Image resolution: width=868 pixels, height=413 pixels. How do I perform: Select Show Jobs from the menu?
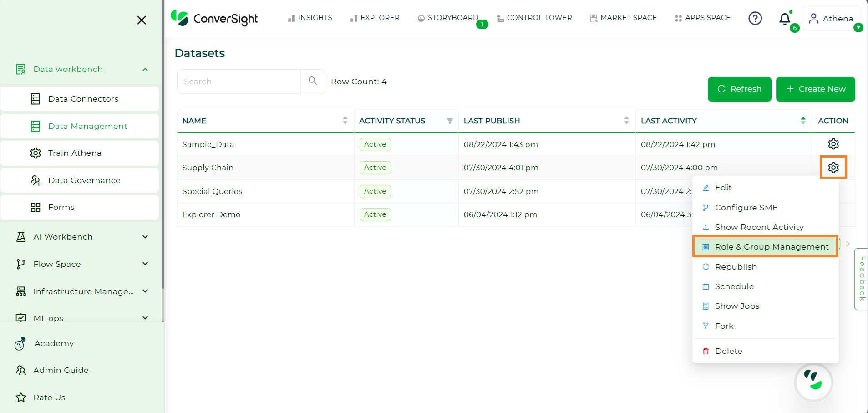(x=765, y=306)
